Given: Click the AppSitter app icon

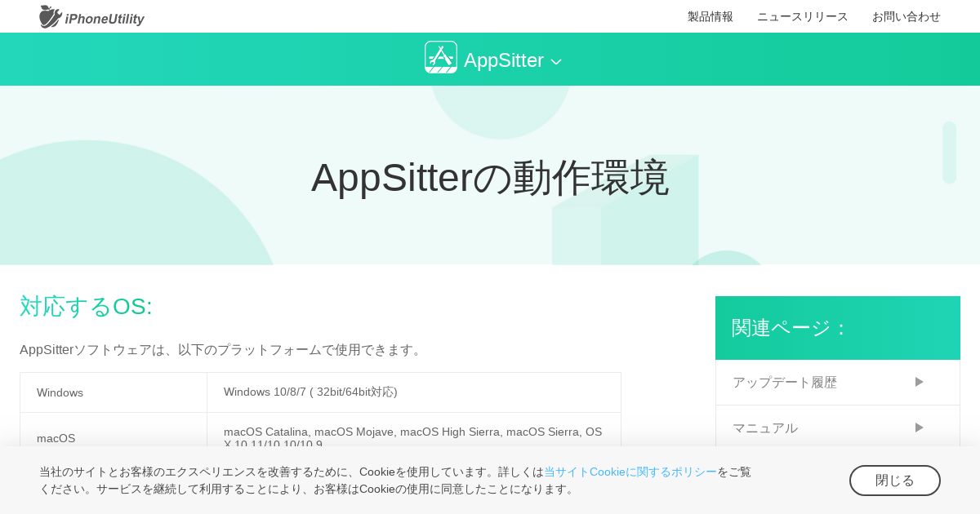Looking at the screenshot, I should 441,58.
